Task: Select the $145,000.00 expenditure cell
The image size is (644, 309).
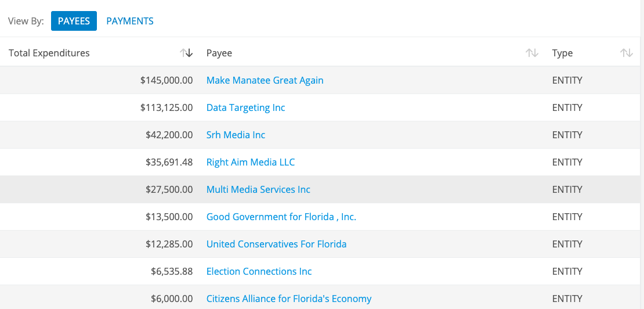Action: pyautogui.click(x=167, y=80)
